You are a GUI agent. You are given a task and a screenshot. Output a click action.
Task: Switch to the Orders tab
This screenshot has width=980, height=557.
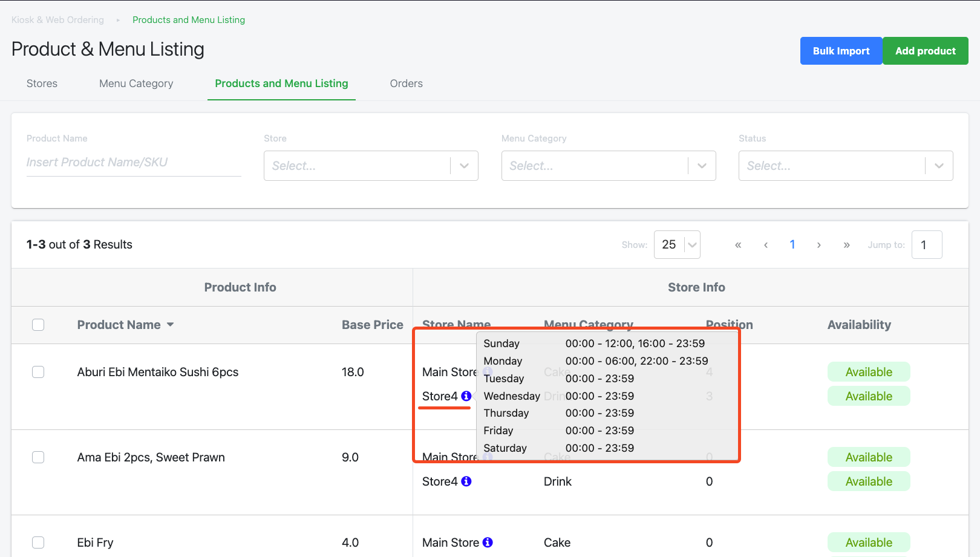click(x=406, y=83)
